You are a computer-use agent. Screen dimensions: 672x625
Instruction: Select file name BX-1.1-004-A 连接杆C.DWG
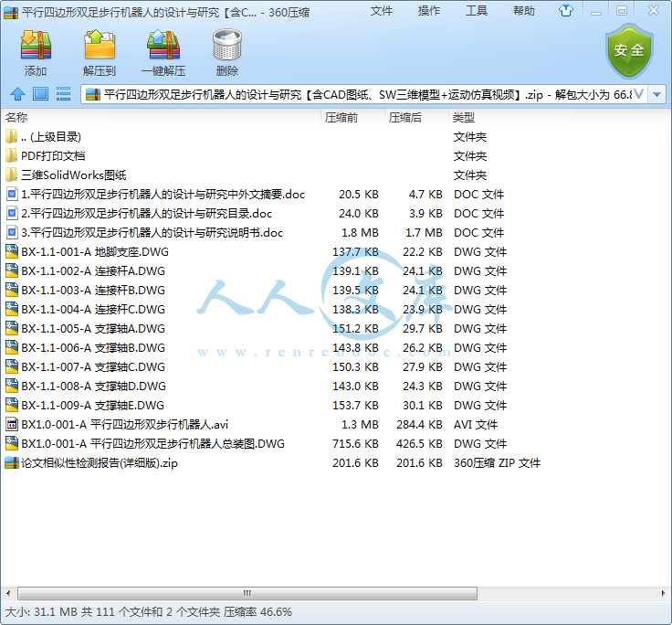point(93,309)
